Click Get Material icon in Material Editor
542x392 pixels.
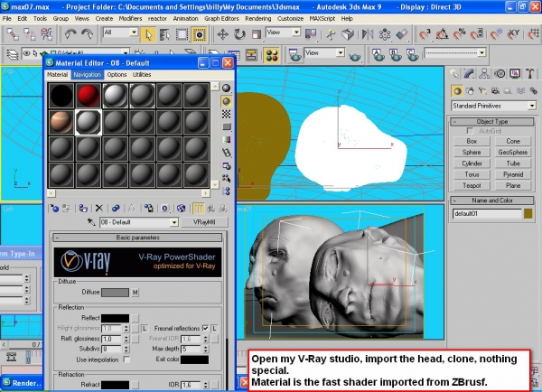tap(54, 208)
